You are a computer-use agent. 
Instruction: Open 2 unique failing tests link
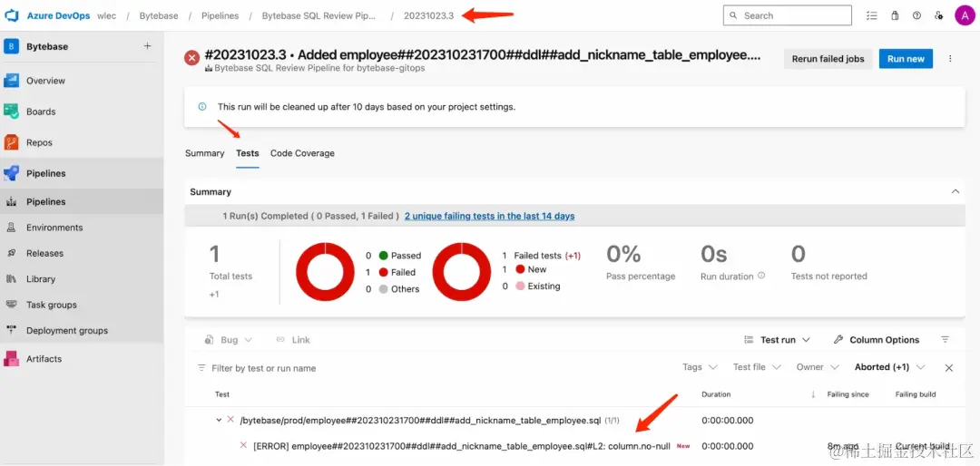(489, 216)
